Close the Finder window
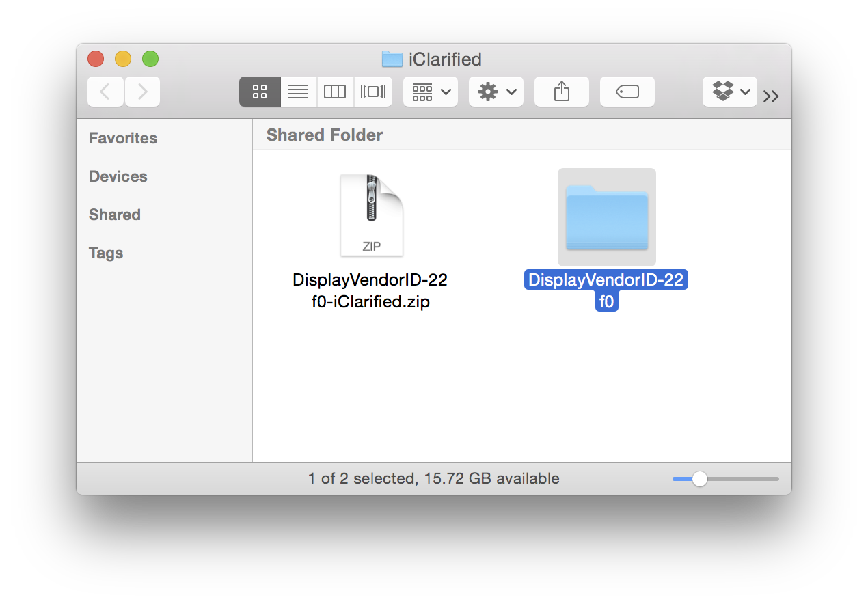This screenshot has width=868, height=604. pos(96,59)
